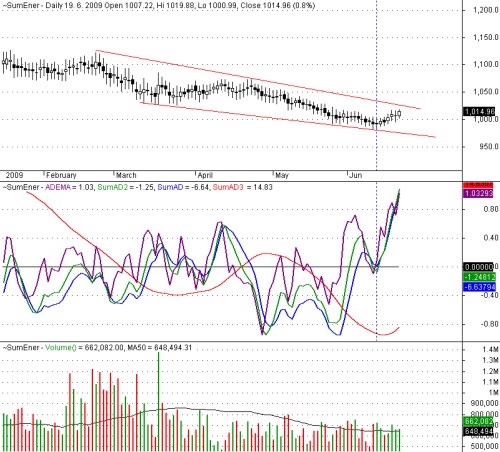The width and height of the screenshot is (500, 452).
Task: Click the -0.80 indicator axis label
Action: [489, 324]
